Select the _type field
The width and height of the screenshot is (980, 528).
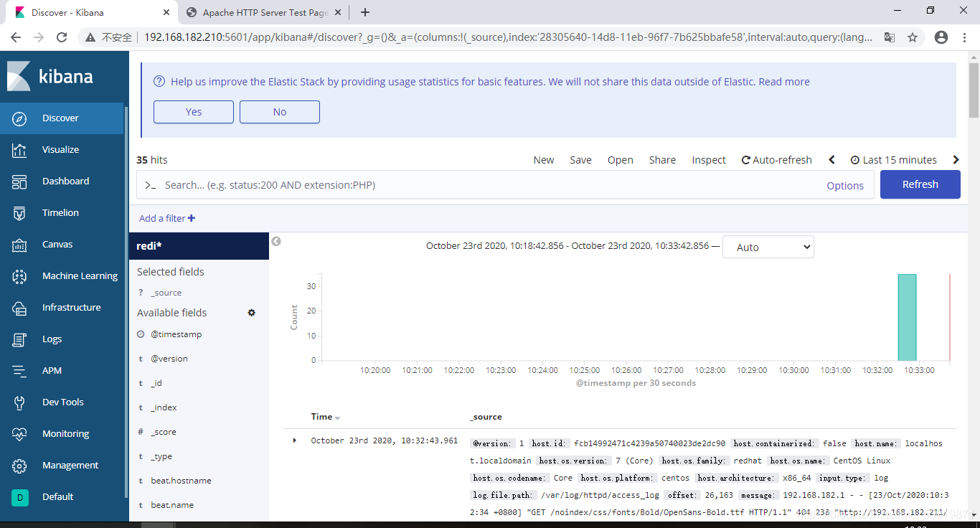[161, 456]
